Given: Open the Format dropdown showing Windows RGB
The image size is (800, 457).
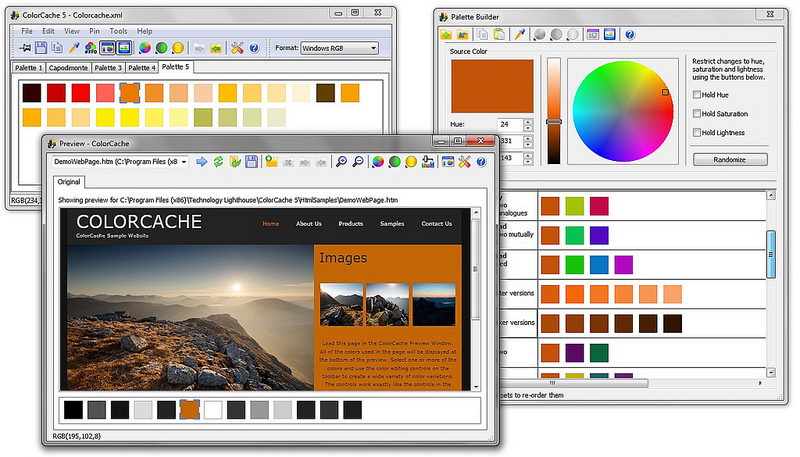Looking at the screenshot, I should [339, 48].
